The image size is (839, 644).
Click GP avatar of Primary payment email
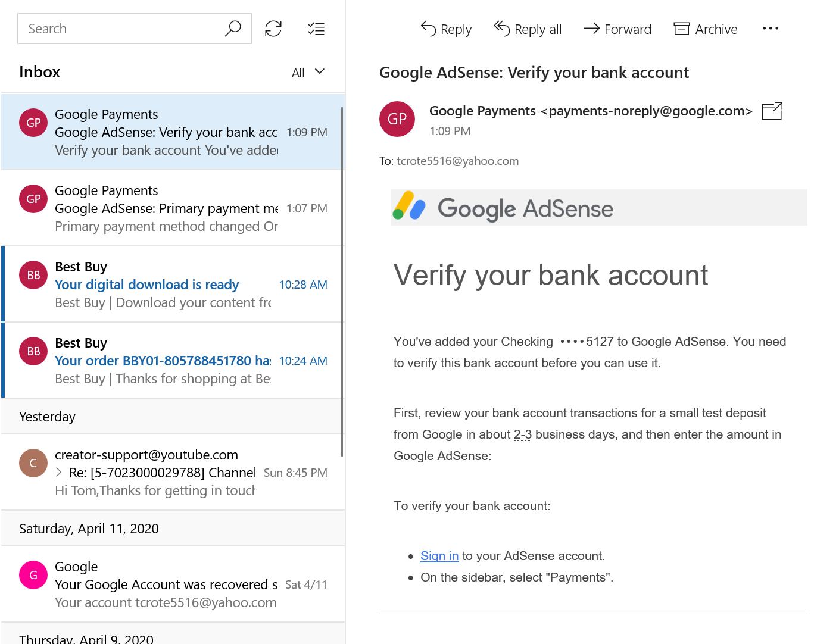pos(33,199)
